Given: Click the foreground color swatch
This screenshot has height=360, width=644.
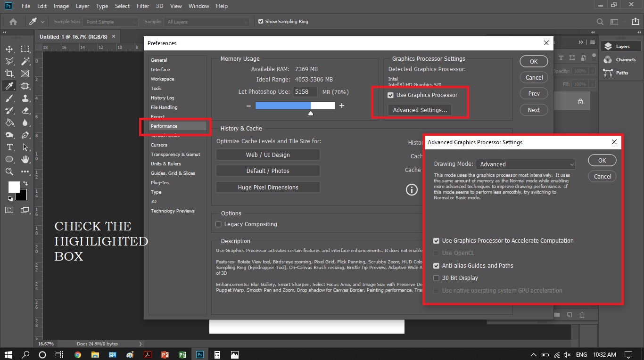Looking at the screenshot, I should (14, 187).
